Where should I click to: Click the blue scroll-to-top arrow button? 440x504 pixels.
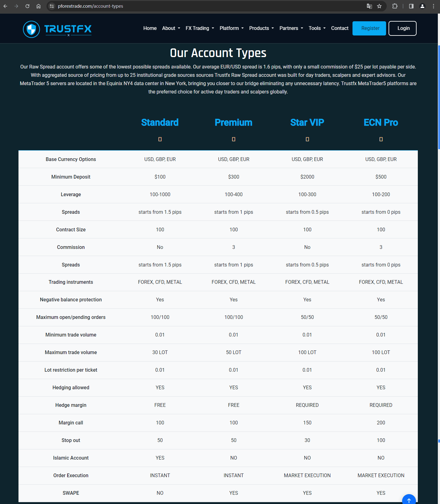(x=409, y=500)
